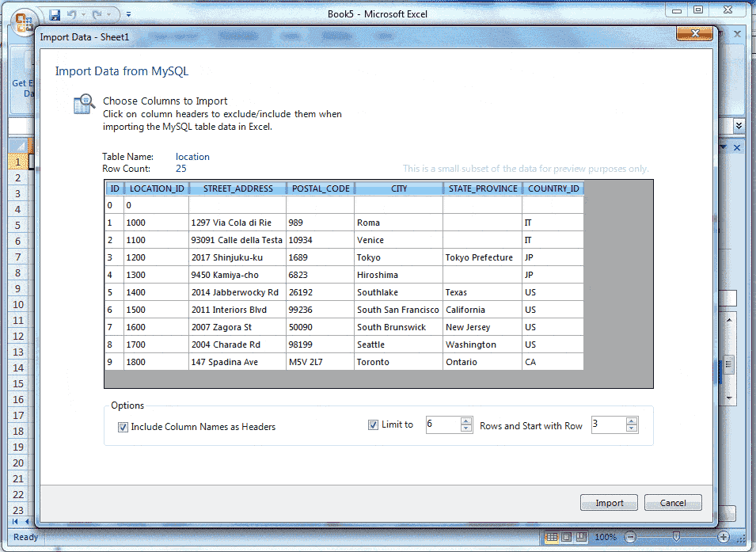Select the COUNTRY_ID column header
Viewport: 756px width, 552px height.
tap(553, 188)
